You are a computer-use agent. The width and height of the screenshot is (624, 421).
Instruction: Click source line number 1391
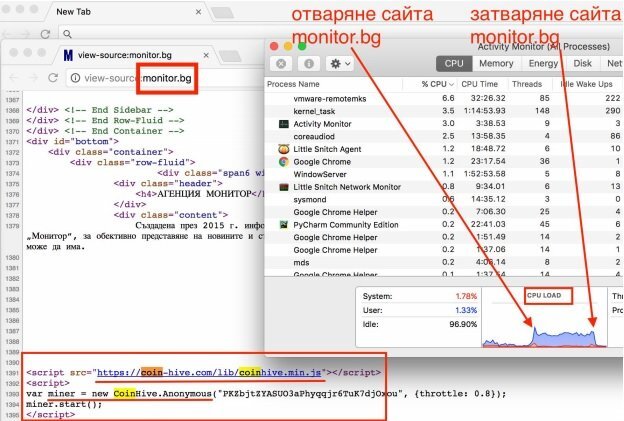pos(13,373)
